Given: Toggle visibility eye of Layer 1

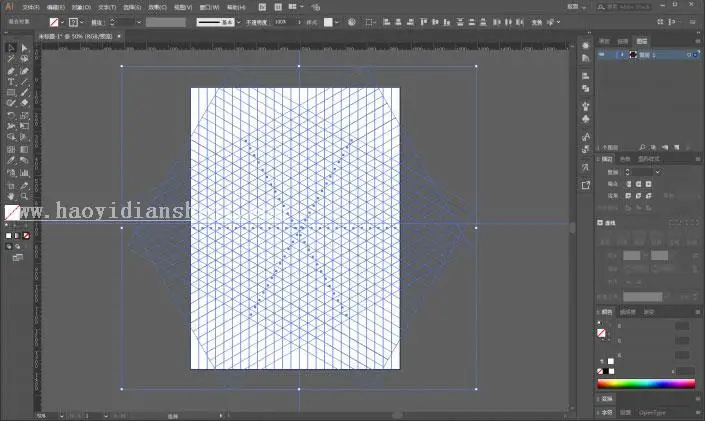Looking at the screenshot, I should point(602,54).
